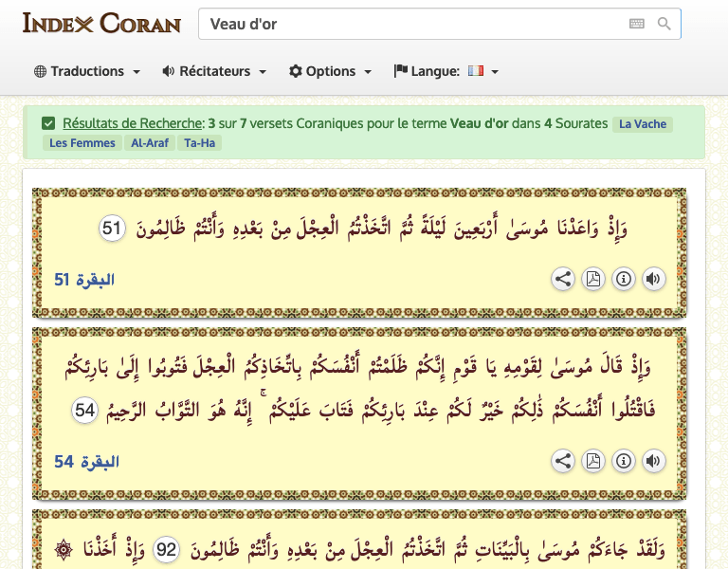Click the French flag image
Viewport: 728px width, 569px height.
tap(476, 70)
